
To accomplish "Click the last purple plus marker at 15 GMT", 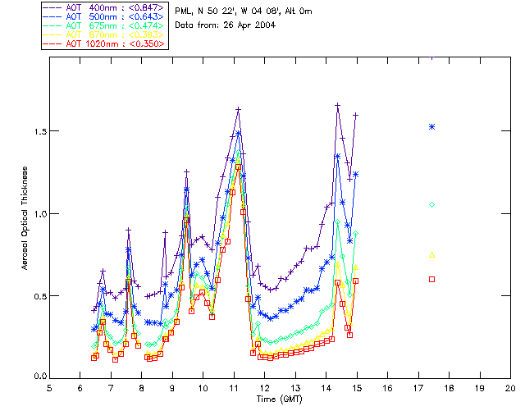I will [355, 115].
